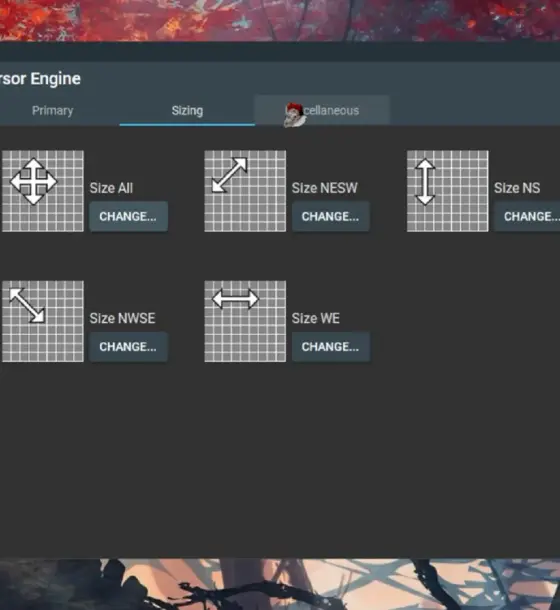
Task: Click the Size NS cursor preview
Action: tap(448, 191)
